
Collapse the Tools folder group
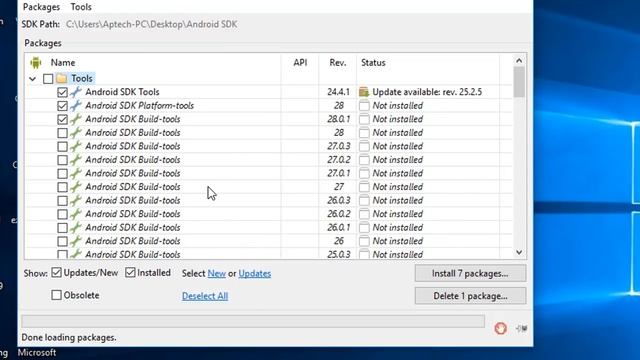[33, 78]
